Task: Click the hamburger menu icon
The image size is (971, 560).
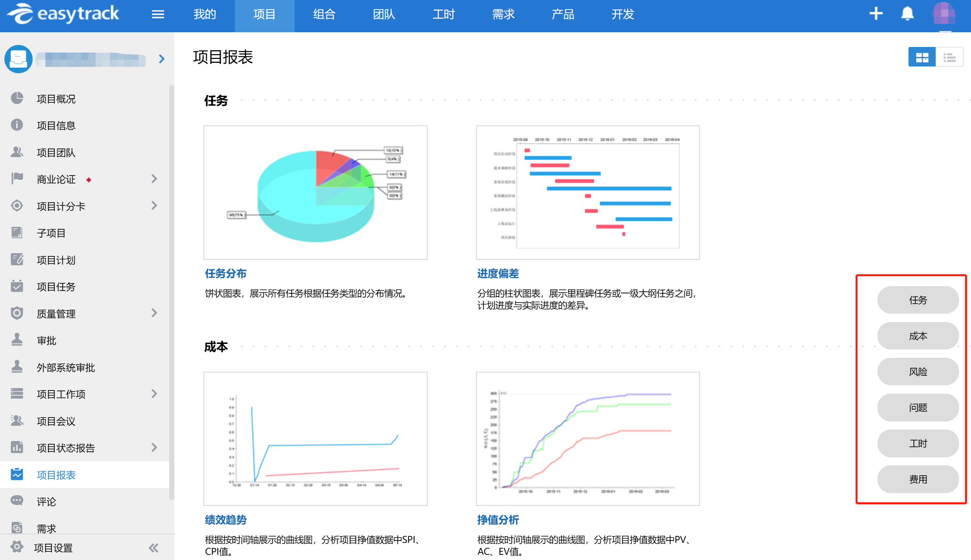Action: point(158,15)
